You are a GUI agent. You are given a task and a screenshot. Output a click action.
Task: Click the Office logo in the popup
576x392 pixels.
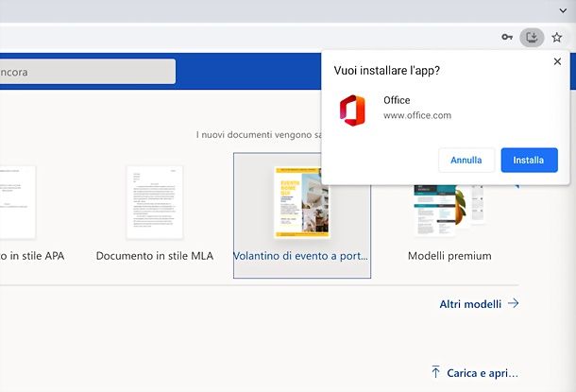tap(352, 111)
